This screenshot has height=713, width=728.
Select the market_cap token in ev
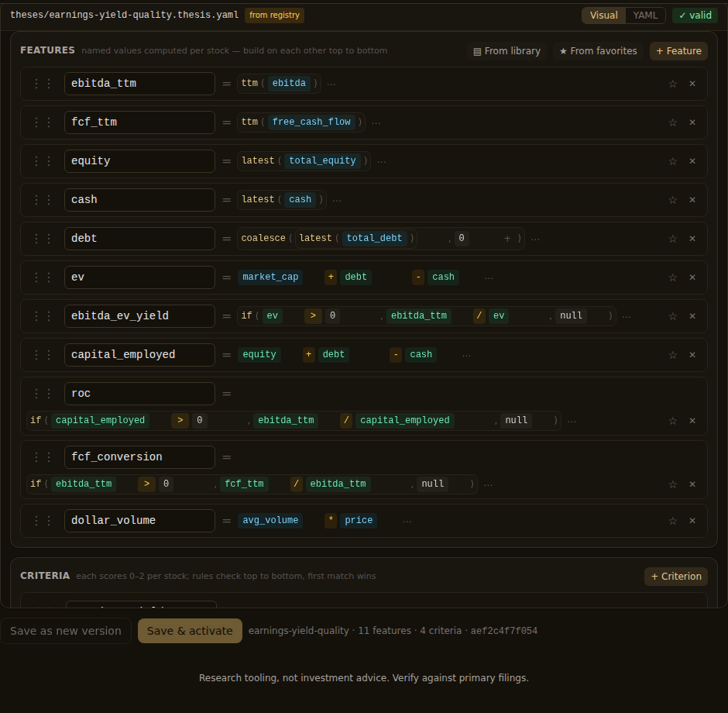coord(270,277)
